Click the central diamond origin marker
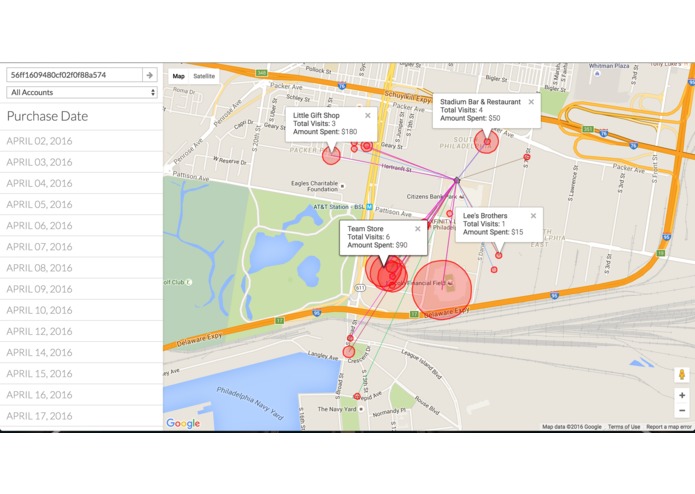The width and height of the screenshot is (695, 494). click(x=457, y=180)
